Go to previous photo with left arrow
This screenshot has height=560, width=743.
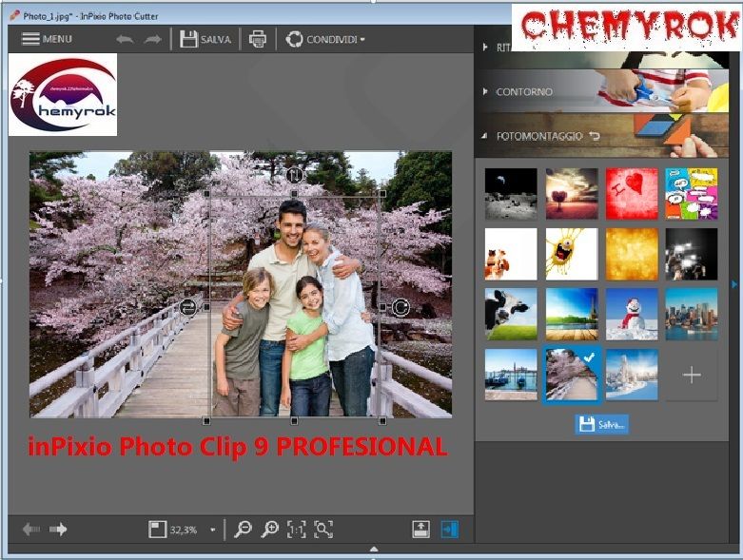pyautogui.click(x=31, y=529)
